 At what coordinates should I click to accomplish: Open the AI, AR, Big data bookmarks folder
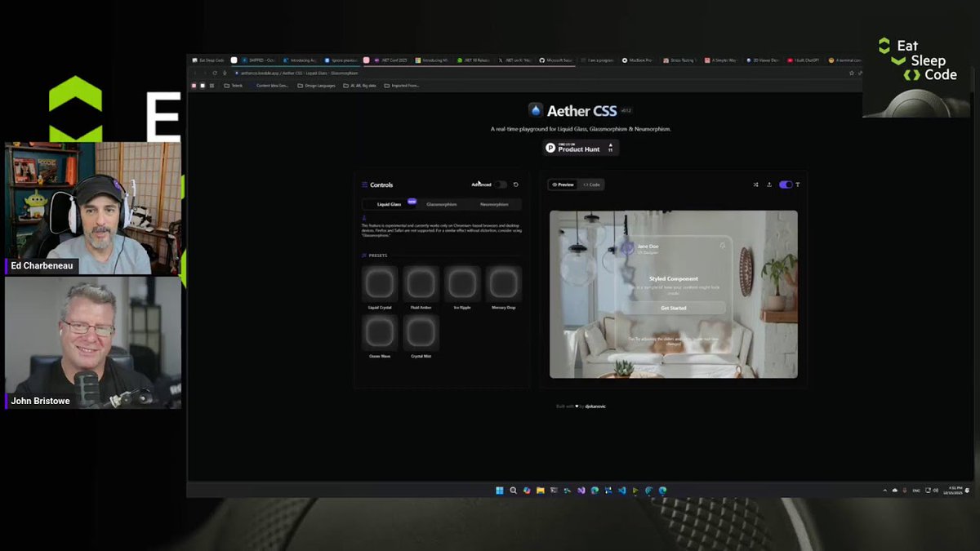(360, 85)
